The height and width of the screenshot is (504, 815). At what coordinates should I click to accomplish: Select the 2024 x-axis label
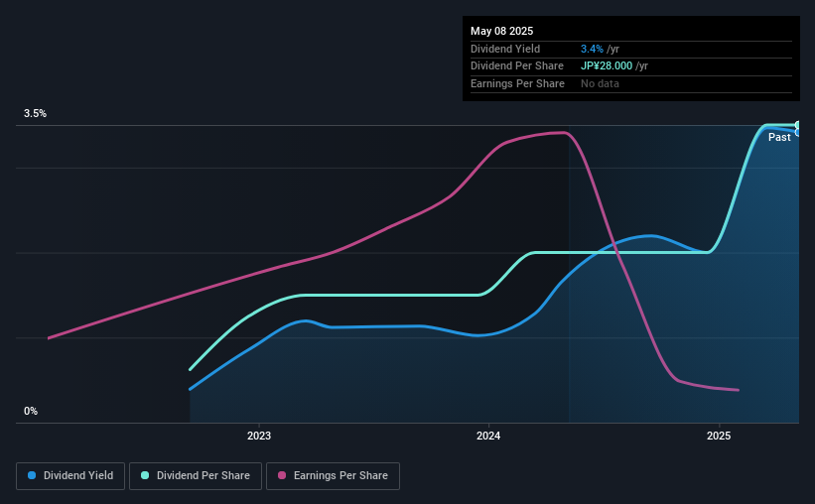coord(488,436)
